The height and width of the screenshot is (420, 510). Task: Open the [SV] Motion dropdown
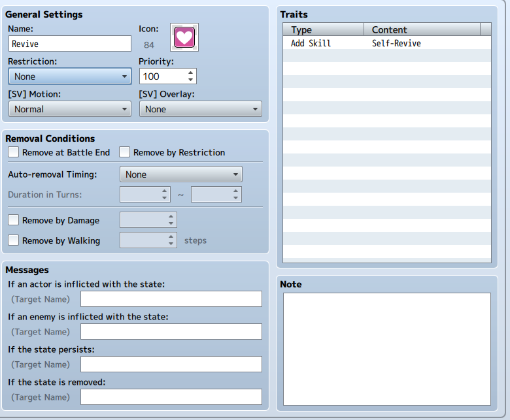pos(69,109)
